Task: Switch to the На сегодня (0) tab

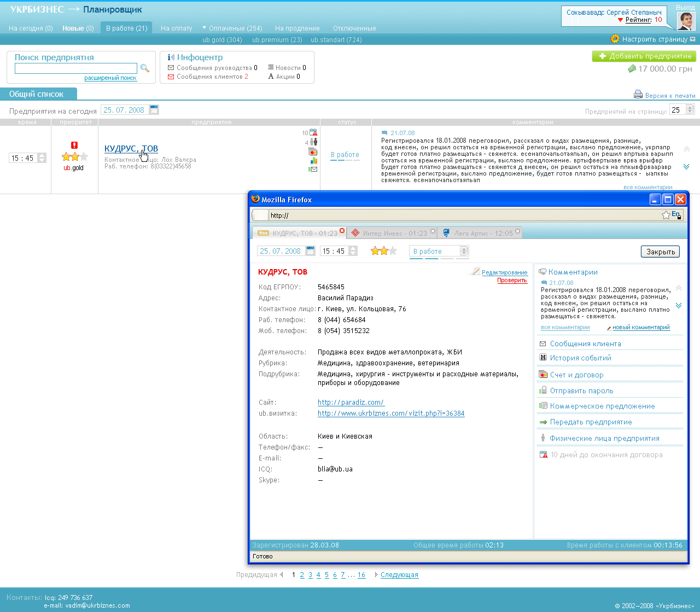Action: tap(31, 28)
